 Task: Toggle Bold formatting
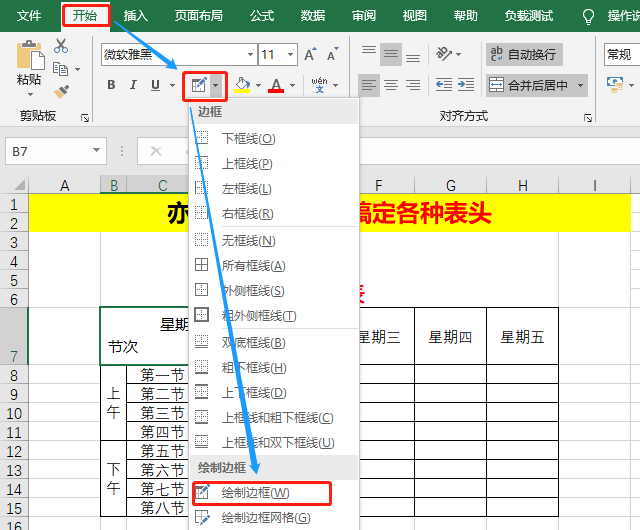tap(111, 85)
